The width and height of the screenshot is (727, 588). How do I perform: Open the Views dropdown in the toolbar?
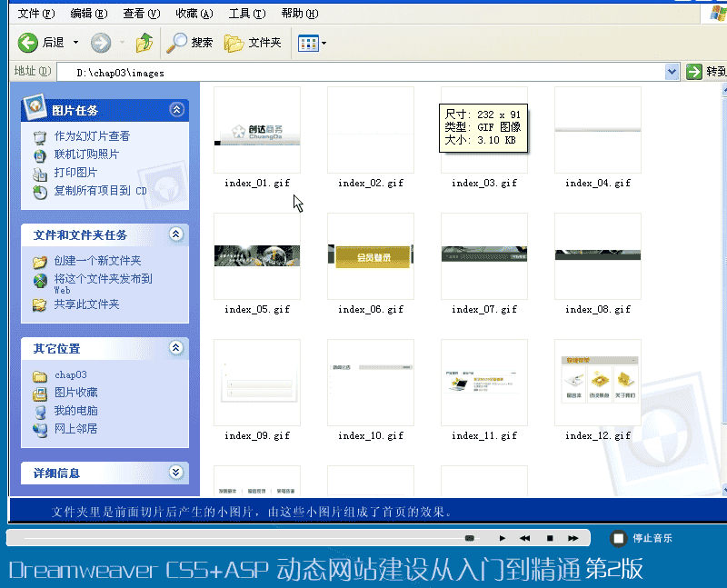pos(313,43)
